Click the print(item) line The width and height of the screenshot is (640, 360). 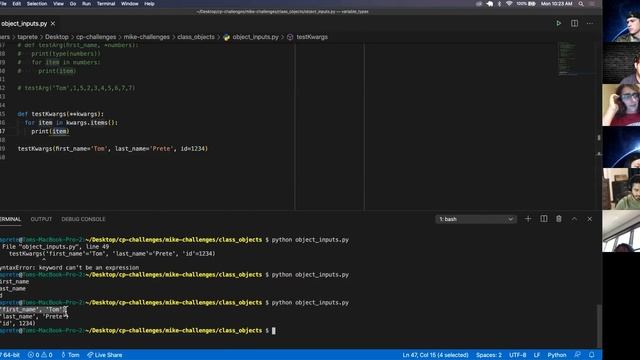[50, 131]
